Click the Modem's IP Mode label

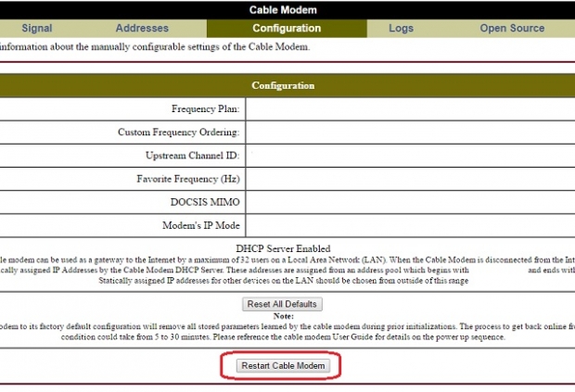tap(201, 225)
